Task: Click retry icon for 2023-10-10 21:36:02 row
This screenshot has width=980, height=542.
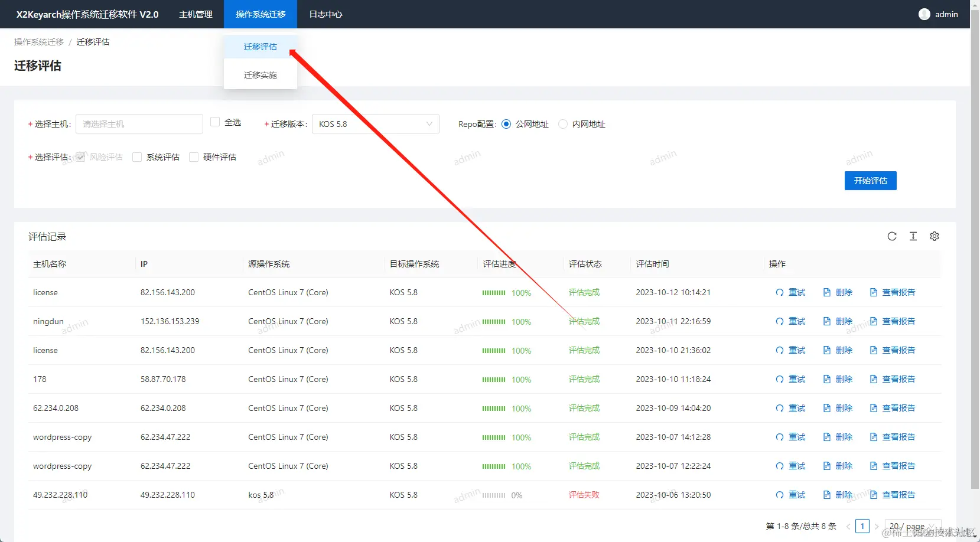Action: click(x=780, y=350)
